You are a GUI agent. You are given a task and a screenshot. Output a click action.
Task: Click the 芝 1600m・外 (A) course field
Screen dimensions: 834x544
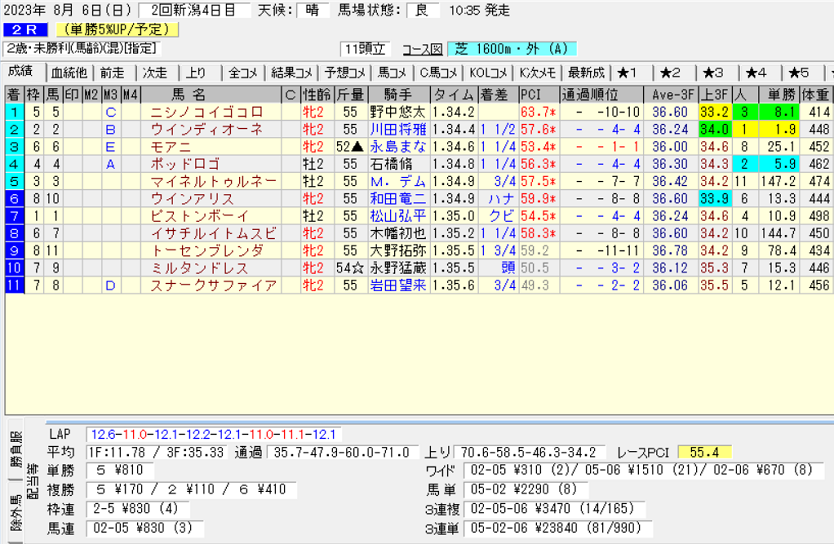click(x=513, y=48)
